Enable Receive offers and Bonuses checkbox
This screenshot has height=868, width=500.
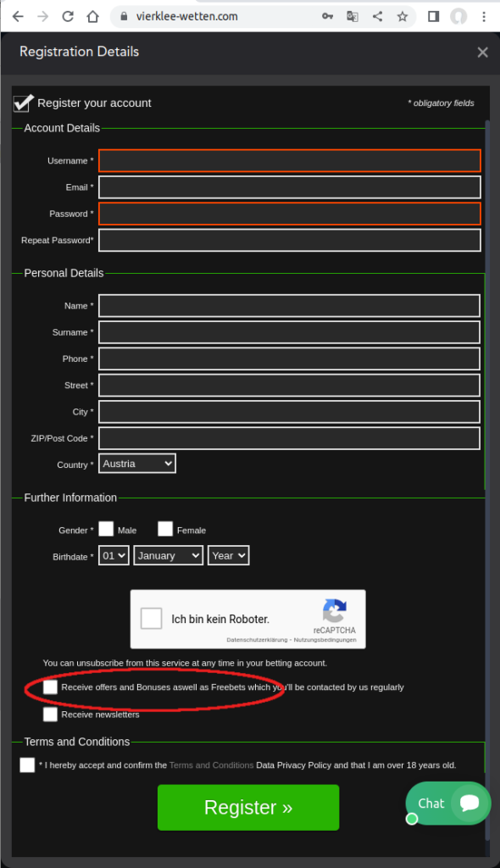[x=50, y=687]
